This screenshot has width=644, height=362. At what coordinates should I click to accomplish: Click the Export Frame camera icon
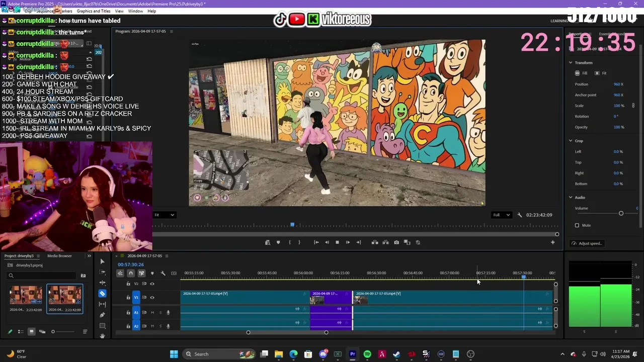click(396, 242)
